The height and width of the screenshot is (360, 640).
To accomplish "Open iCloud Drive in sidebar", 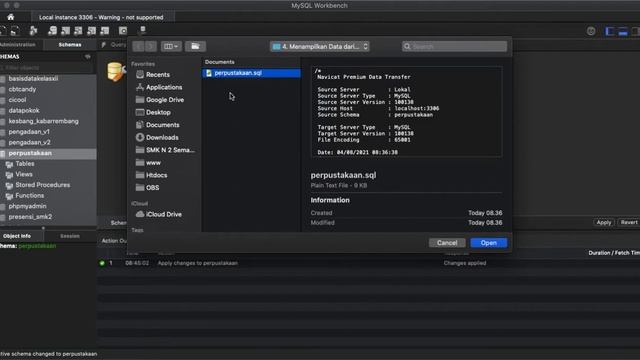I will 164,214.
